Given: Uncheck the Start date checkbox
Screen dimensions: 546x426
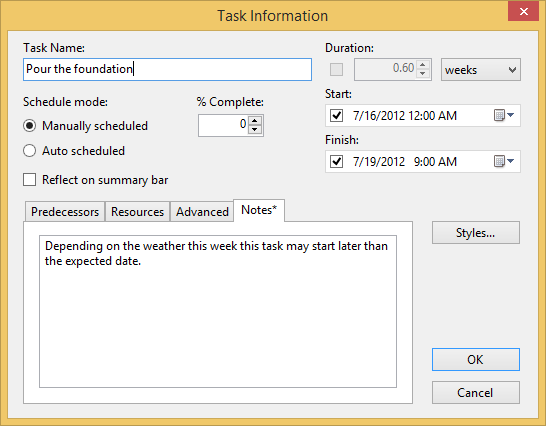Looking at the screenshot, I should [x=336, y=115].
